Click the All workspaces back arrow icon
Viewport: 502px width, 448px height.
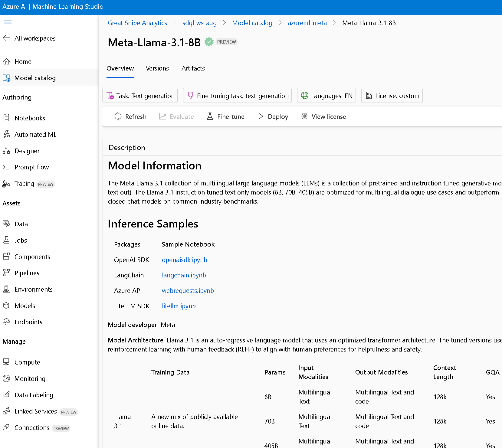(6, 38)
